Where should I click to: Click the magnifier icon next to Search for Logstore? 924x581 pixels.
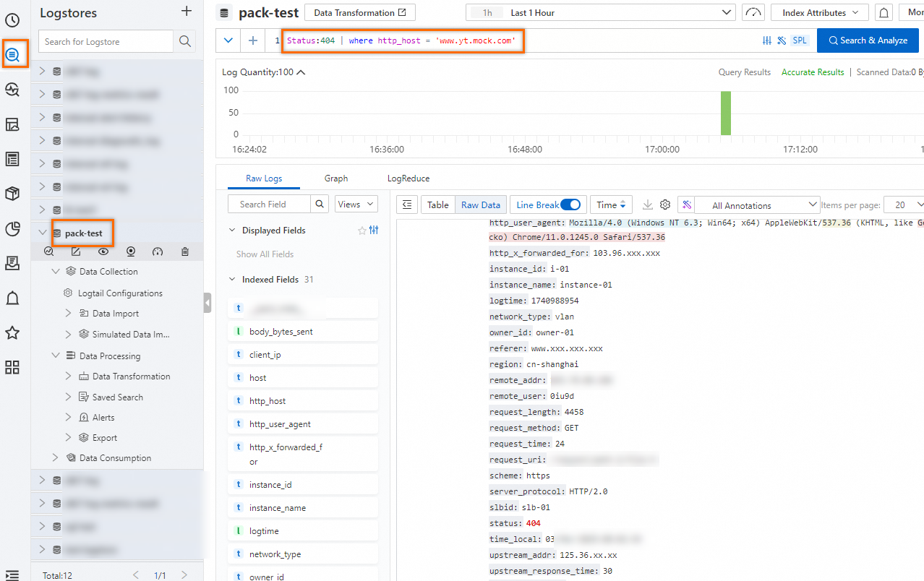click(185, 41)
